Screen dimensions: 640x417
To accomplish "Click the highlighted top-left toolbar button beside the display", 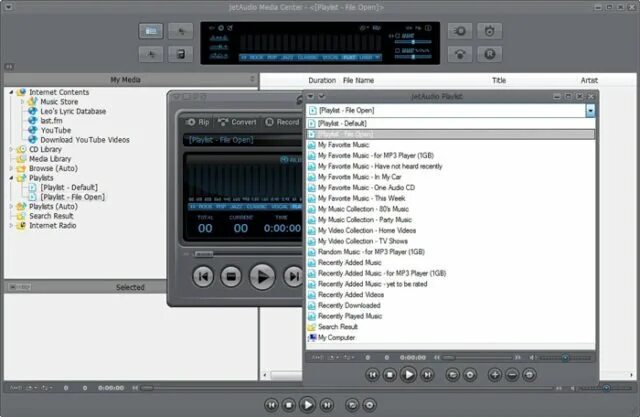I will 151,31.
